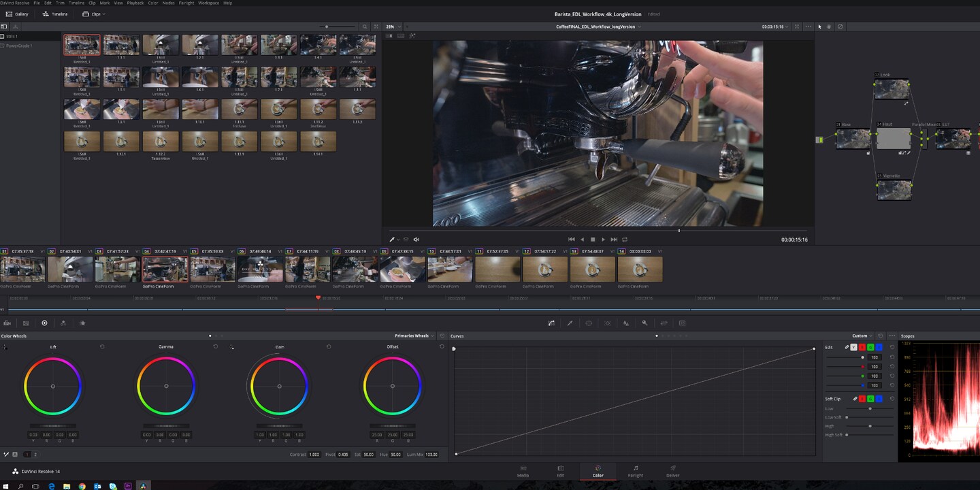Stop playback in the viewer
This screenshot has width=980, height=490.
(x=593, y=240)
